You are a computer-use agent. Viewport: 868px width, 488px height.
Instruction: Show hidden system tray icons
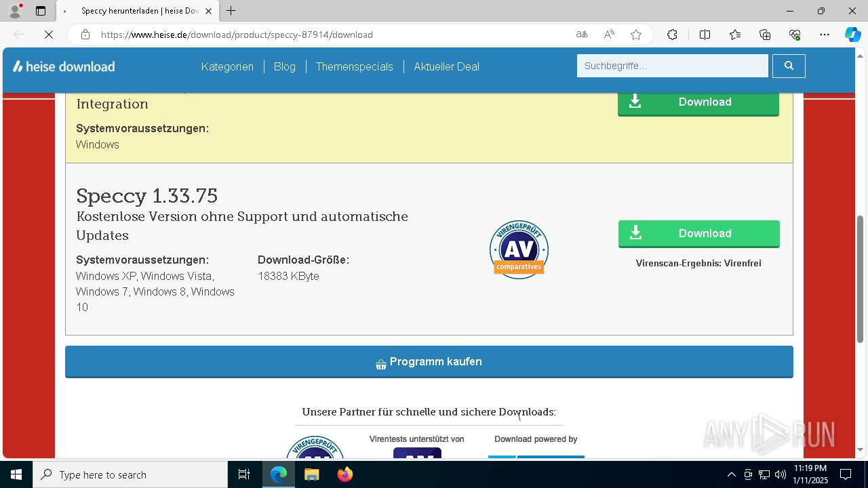tap(731, 474)
